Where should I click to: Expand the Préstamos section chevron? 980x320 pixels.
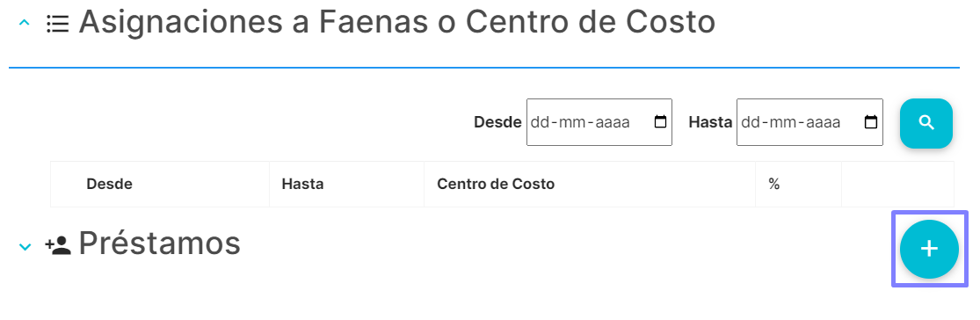[x=25, y=247]
